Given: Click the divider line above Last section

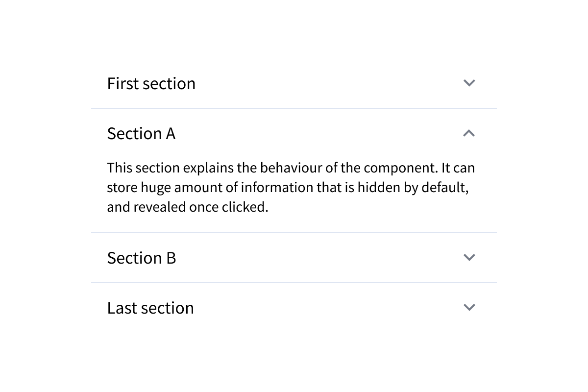Looking at the screenshot, I should (x=294, y=282).
